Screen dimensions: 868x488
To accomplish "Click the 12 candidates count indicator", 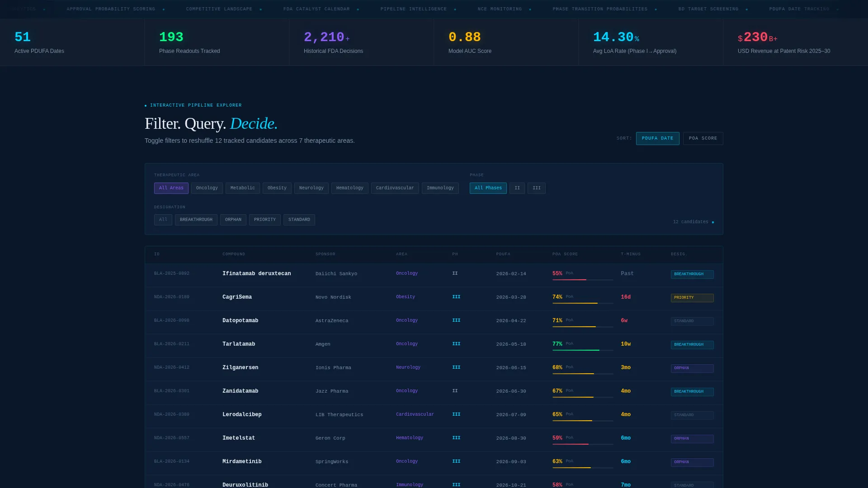I will 693,222.
